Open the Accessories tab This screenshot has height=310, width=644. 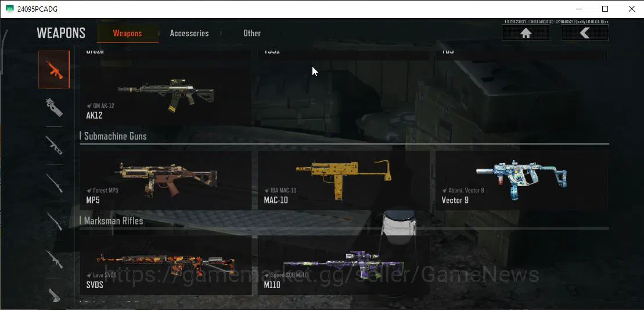click(x=189, y=33)
